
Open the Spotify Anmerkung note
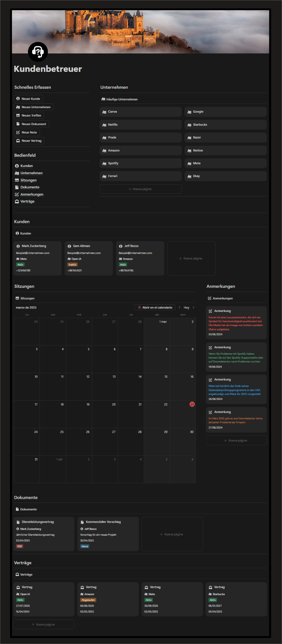(236, 357)
